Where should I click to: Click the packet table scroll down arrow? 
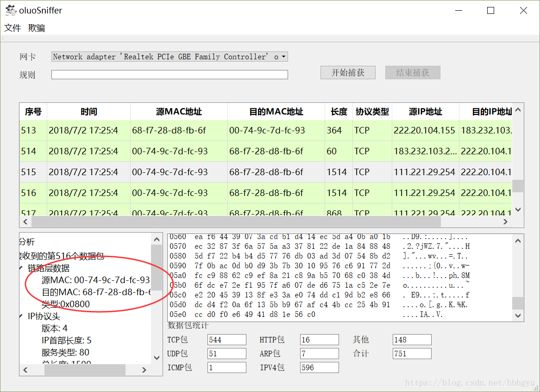tap(518, 209)
